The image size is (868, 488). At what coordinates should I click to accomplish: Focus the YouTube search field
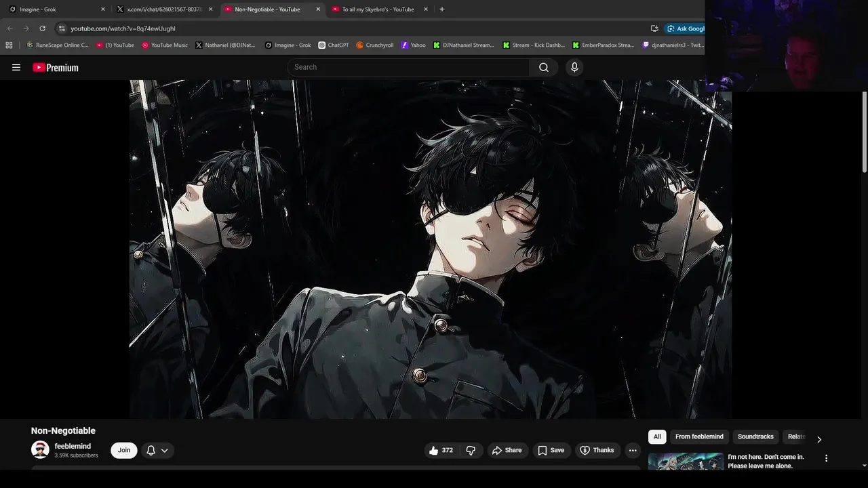(409, 67)
